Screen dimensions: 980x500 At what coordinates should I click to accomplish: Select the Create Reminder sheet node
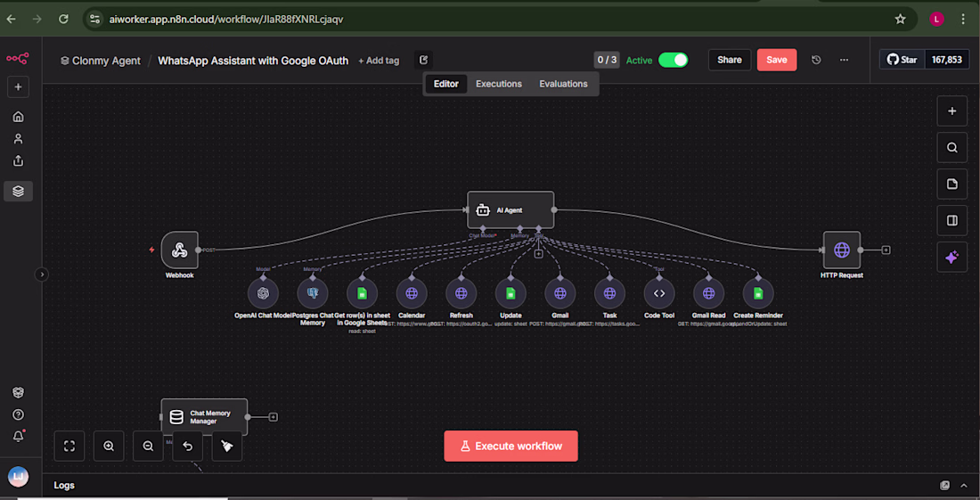tap(758, 293)
